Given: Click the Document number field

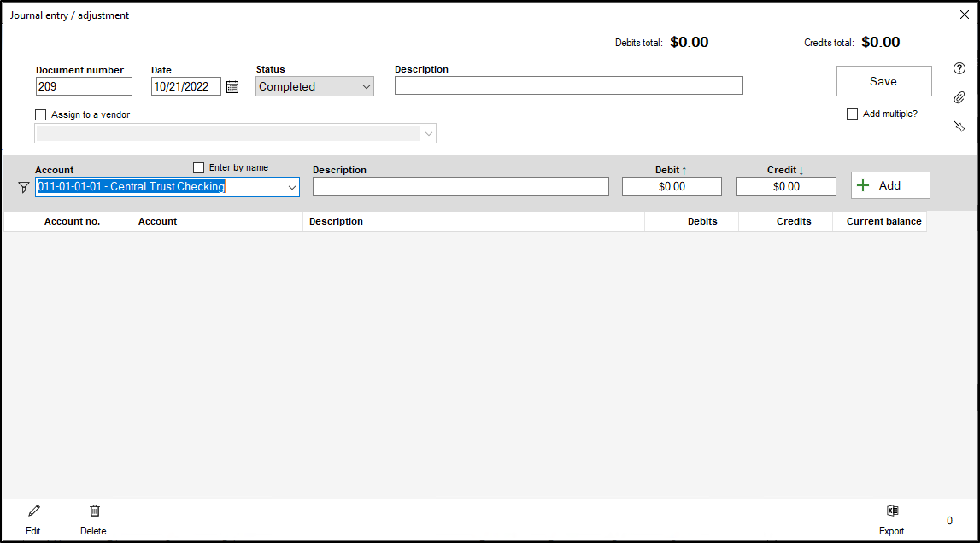Looking at the screenshot, I should 84,86.
